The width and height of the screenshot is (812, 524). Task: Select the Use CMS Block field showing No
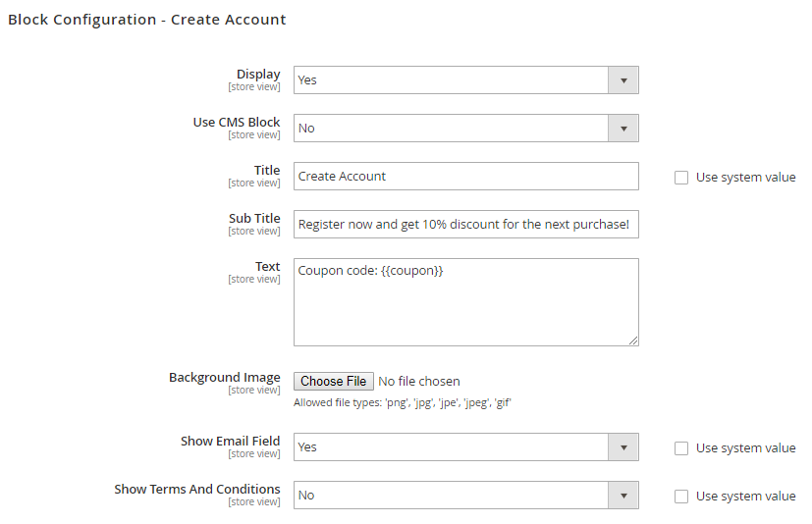(452, 129)
